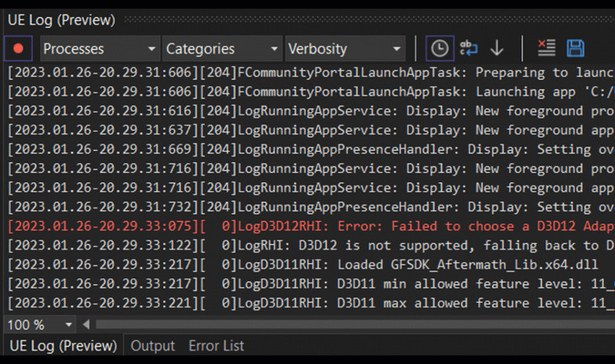This screenshot has height=364, width=615.
Task: Click the red record log button
Action: point(18,48)
